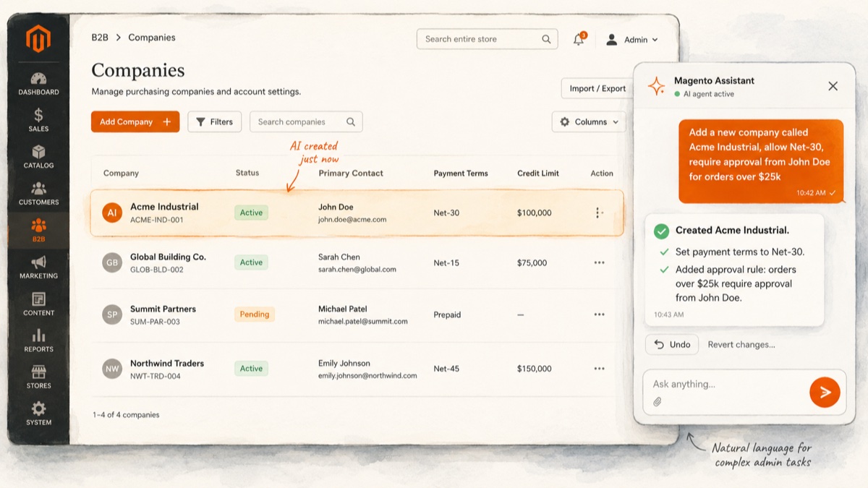Close the Magento Assistant panel
868x488 pixels.
[x=833, y=86]
